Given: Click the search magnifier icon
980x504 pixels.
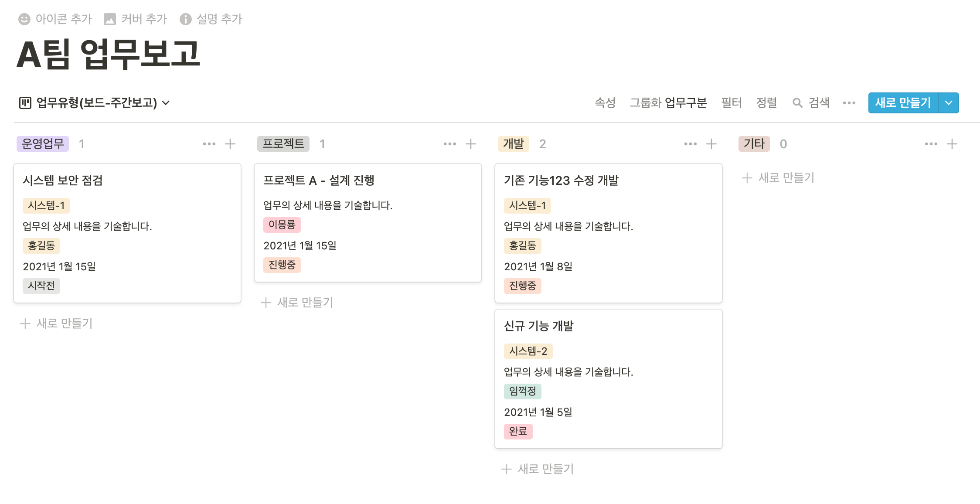Looking at the screenshot, I should (797, 103).
